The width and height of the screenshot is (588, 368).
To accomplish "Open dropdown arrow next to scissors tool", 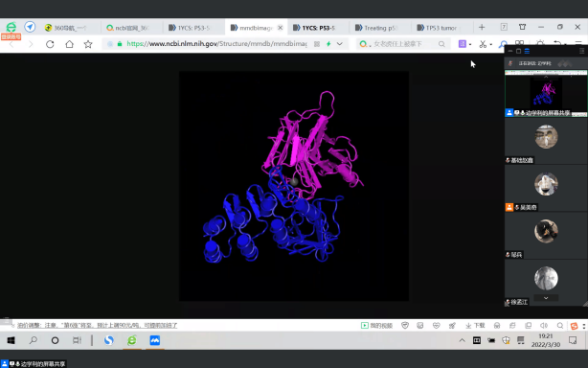I will tap(491, 44).
